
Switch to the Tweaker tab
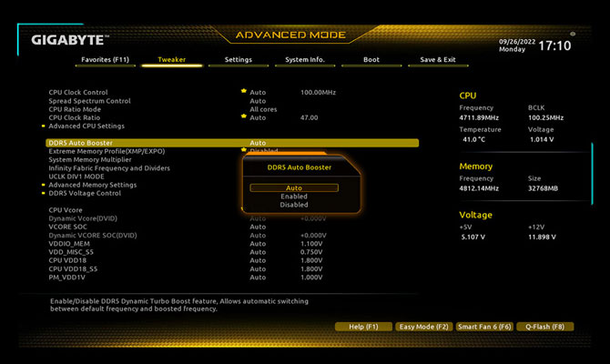point(172,60)
